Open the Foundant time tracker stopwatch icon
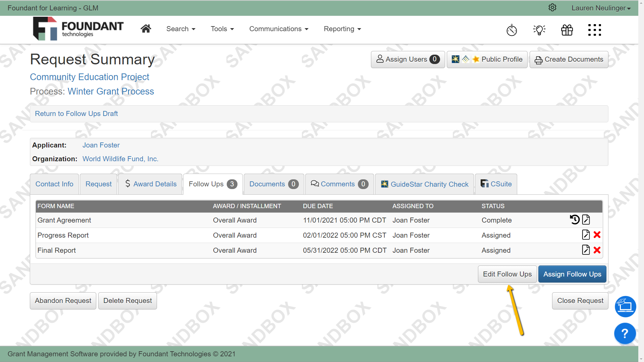Screen dimensions: 644x362 click(512, 30)
